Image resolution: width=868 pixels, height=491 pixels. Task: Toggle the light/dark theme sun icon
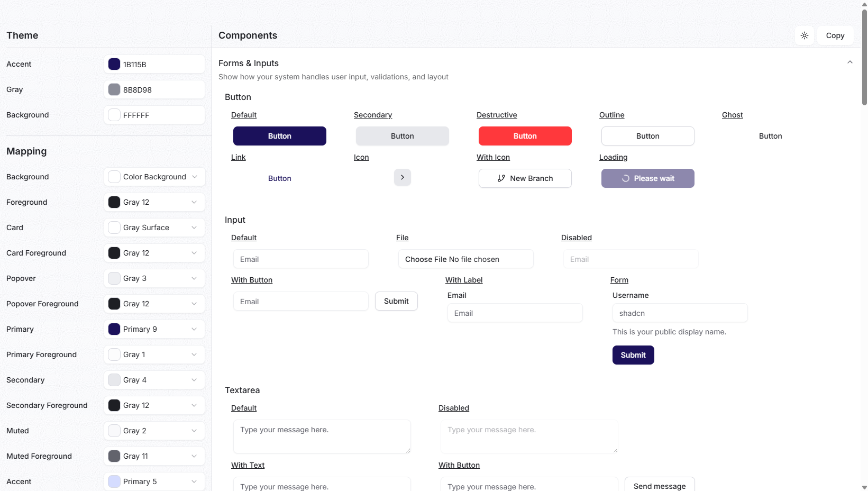pyautogui.click(x=804, y=35)
